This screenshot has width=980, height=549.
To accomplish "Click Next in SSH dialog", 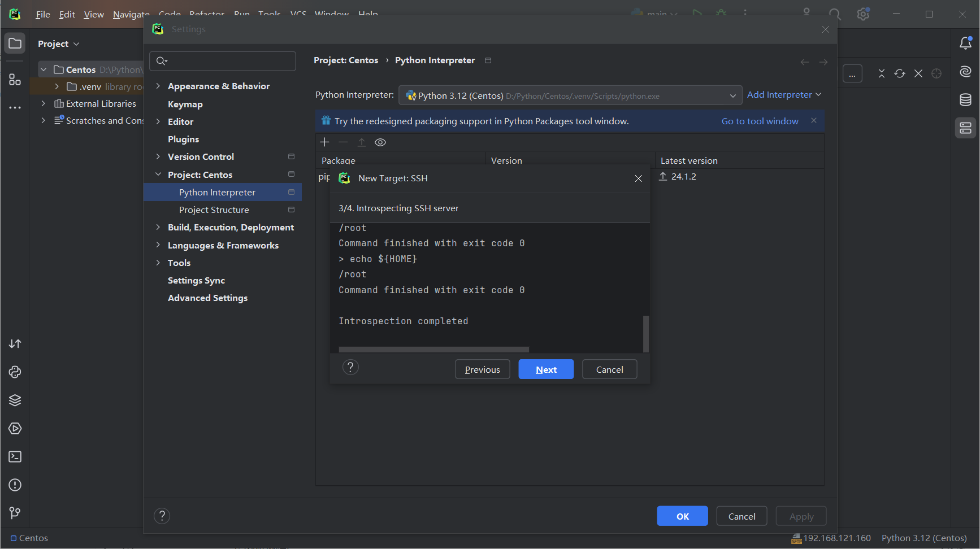I will [546, 369].
